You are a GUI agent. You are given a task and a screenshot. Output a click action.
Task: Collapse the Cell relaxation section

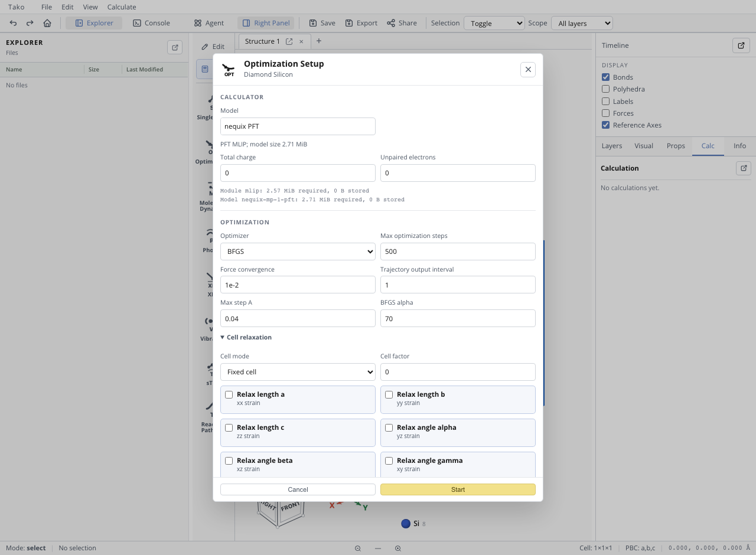246,337
